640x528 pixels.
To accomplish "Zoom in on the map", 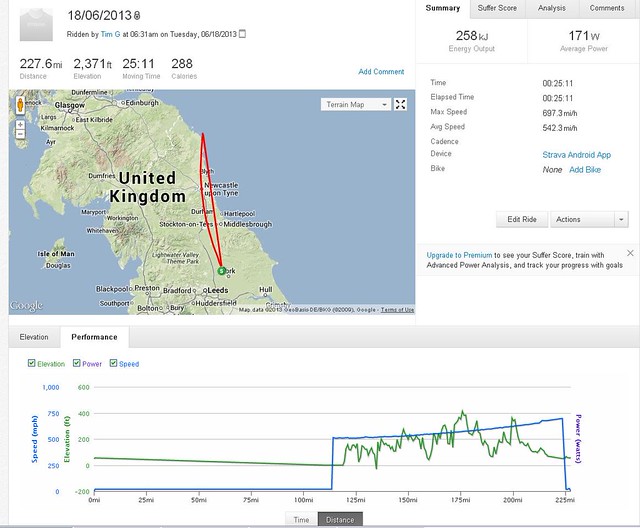I will click(18, 125).
